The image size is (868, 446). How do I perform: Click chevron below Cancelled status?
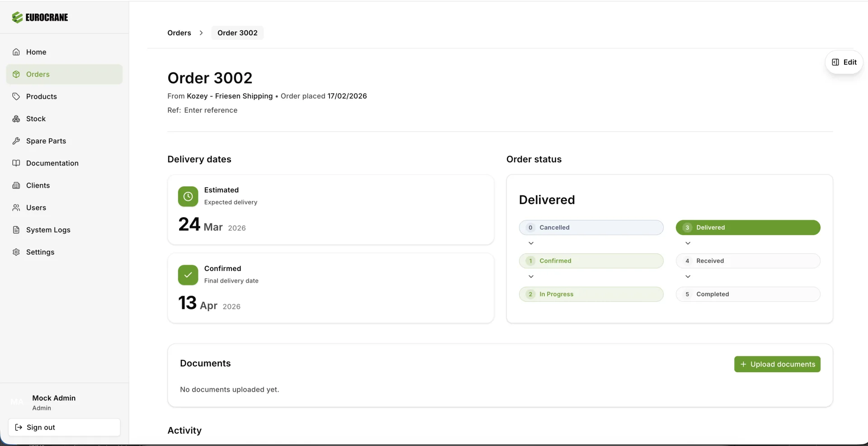531,243
